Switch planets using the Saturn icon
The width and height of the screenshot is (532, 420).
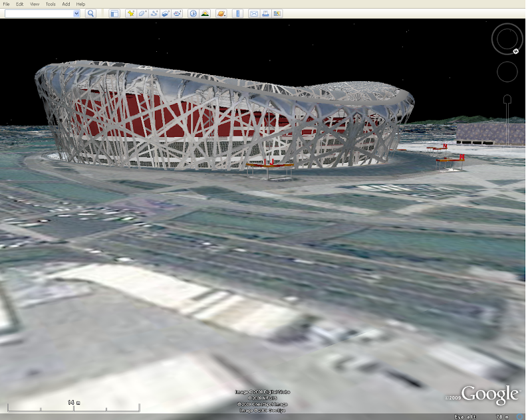coord(221,13)
